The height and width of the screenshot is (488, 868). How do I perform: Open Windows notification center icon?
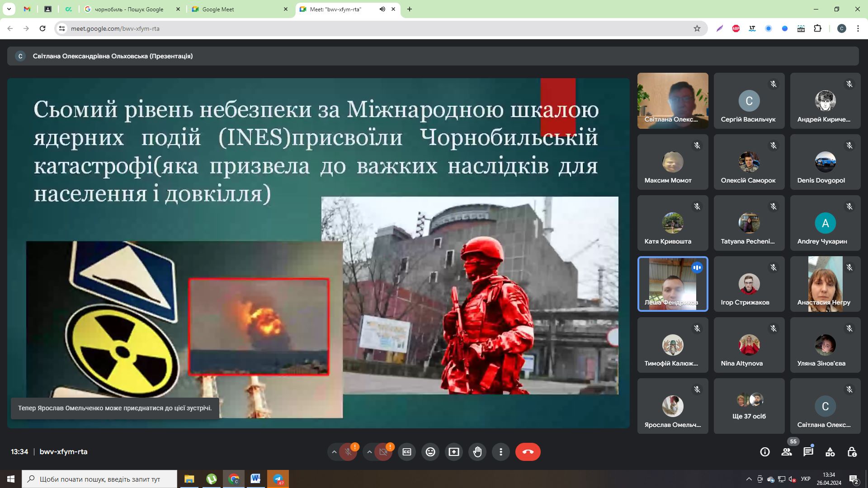pyautogui.click(x=854, y=479)
